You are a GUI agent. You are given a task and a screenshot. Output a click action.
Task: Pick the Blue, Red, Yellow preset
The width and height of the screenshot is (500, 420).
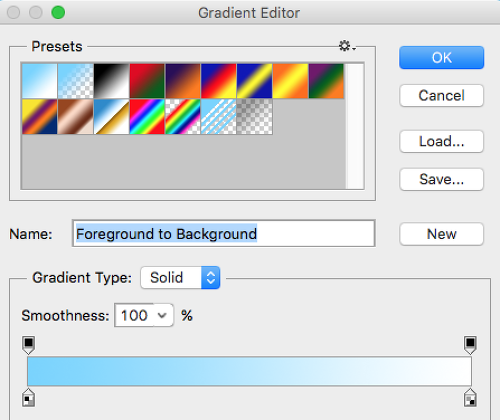click(219, 81)
